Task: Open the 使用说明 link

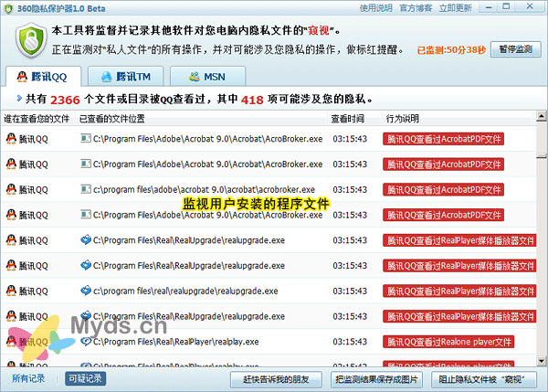Action: [x=376, y=7]
